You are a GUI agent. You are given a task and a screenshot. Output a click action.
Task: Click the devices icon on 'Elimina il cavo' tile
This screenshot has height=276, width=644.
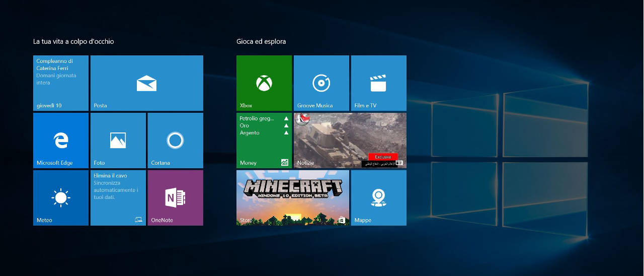pos(138,220)
